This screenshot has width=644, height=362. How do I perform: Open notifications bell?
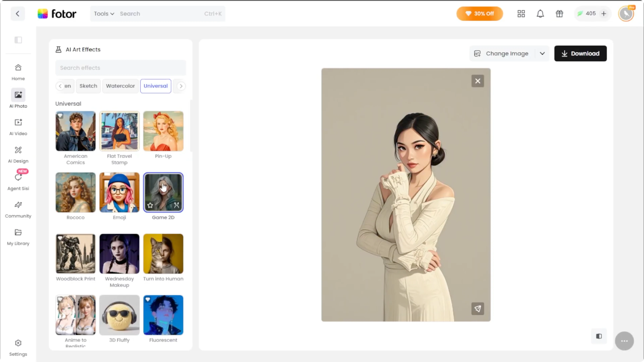coord(540,13)
